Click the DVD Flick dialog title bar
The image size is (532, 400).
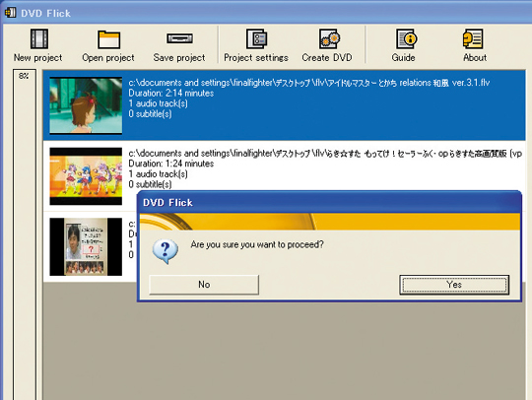(329, 203)
